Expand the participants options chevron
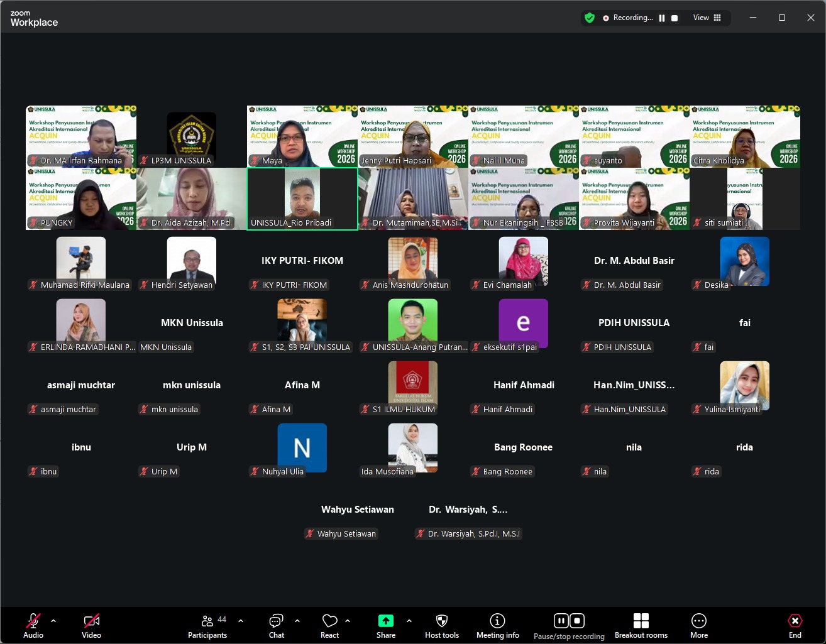Image resolution: width=826 pixels, height=644 pixels. (x=241, y=621)
